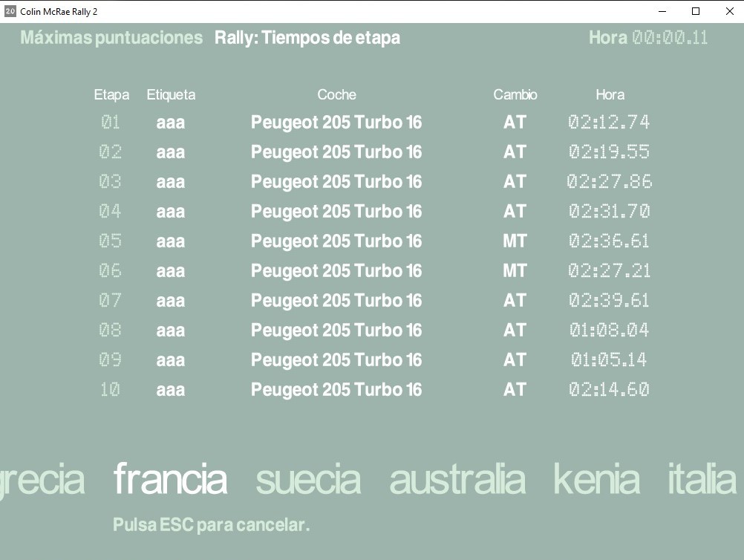
Task: Click stage 06 MT gearbox entry
Action: tap(515, 270)
